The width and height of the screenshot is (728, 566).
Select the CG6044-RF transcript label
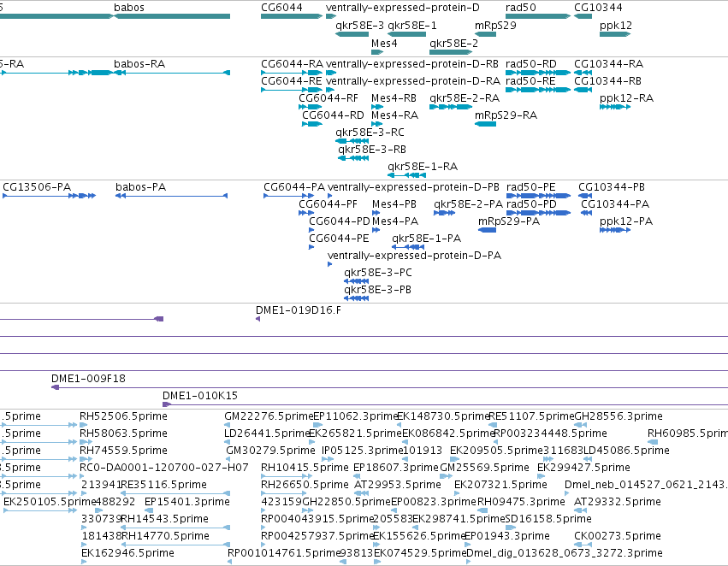[x=328, y=98]
